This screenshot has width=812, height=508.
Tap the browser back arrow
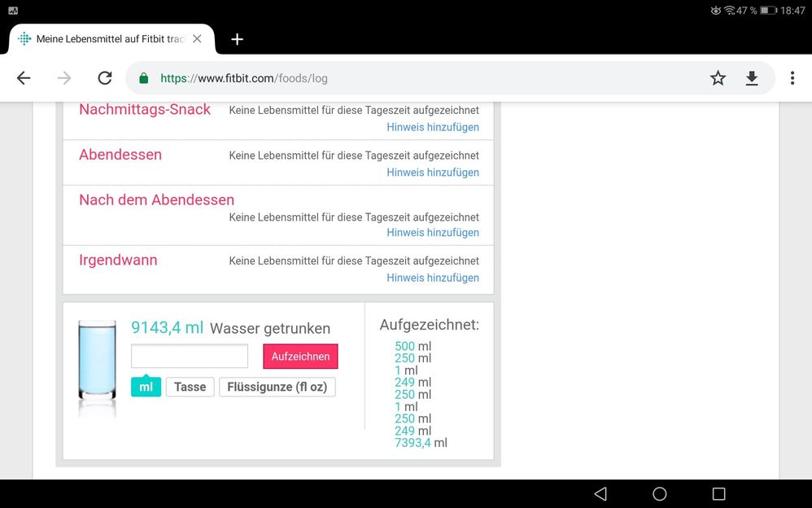[24, 78]
